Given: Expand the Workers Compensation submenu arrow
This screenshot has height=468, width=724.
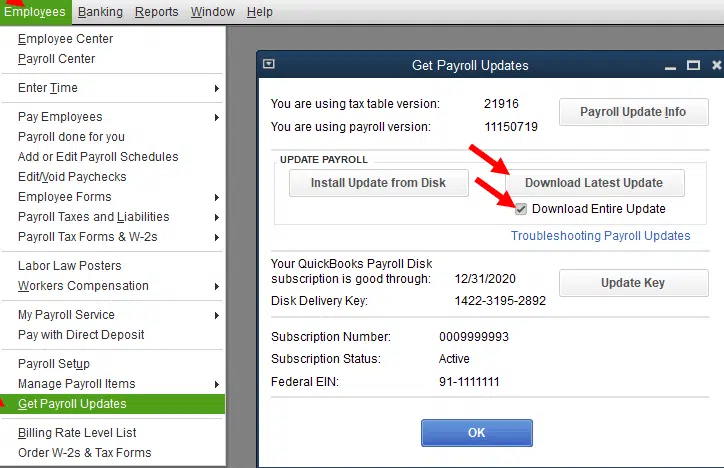Looking at the screenshot, I should 217,287.
